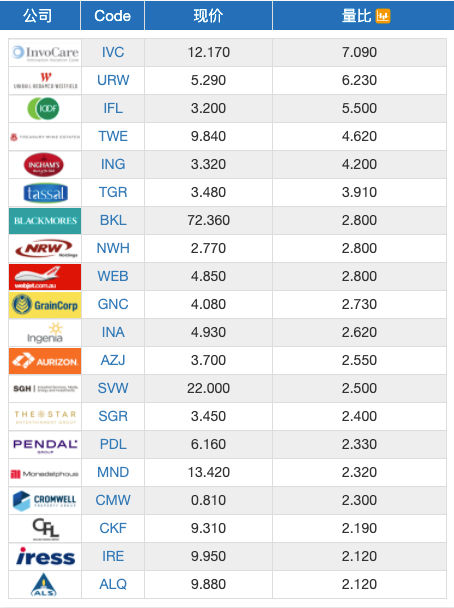Select the MND price cell 13.420

point(209,472)
